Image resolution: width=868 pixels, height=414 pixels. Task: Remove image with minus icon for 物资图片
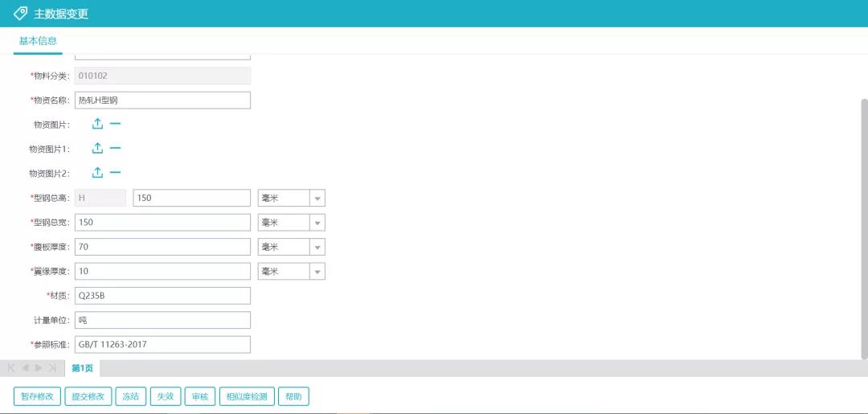[x=115, y=124]
